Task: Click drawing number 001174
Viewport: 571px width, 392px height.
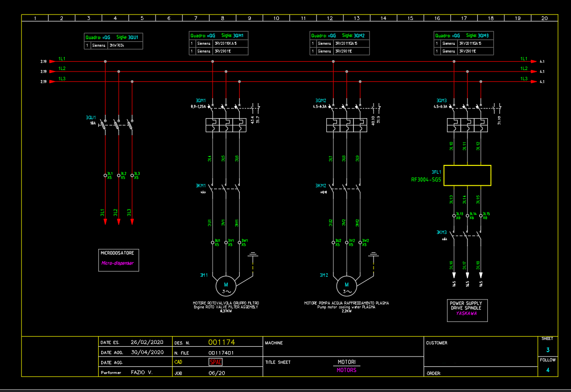Action: coord(221,342)
